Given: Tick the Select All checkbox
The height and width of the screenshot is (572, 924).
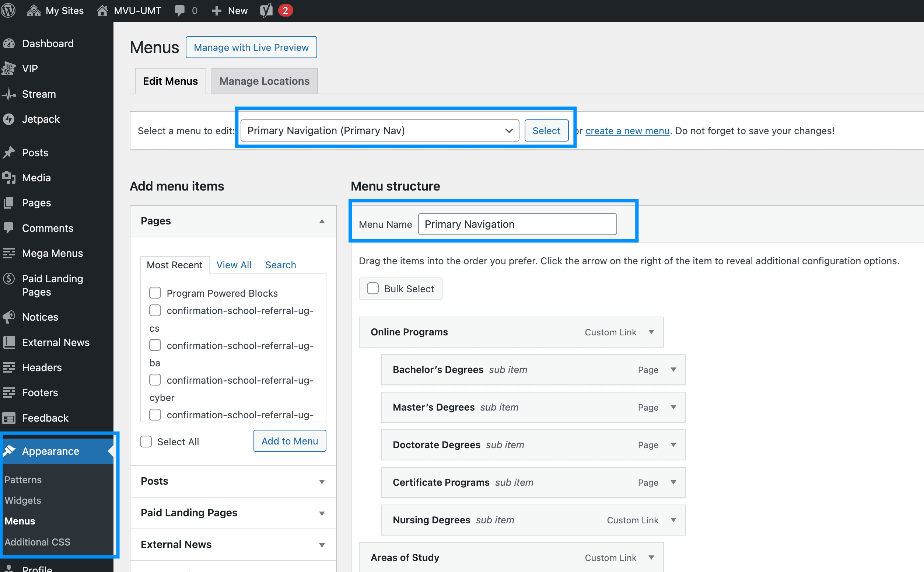Looking at the screenshot, I should point(146,442).
